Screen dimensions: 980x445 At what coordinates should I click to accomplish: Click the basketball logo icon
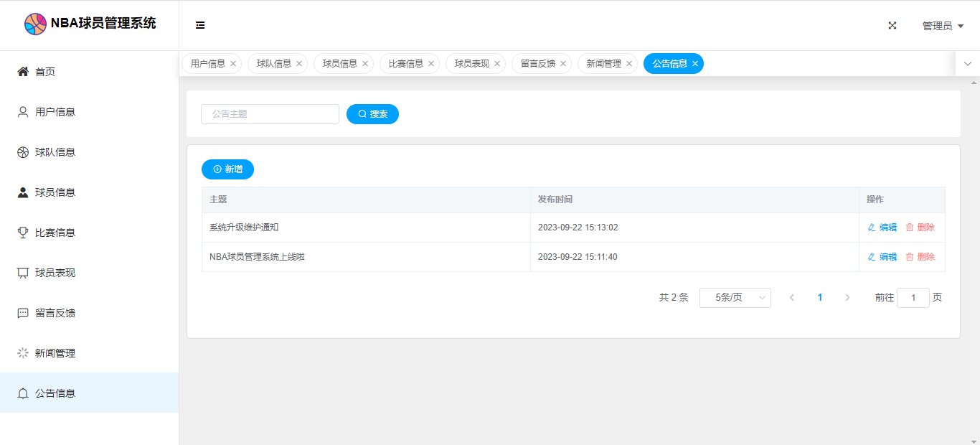[x=35, y=24]
